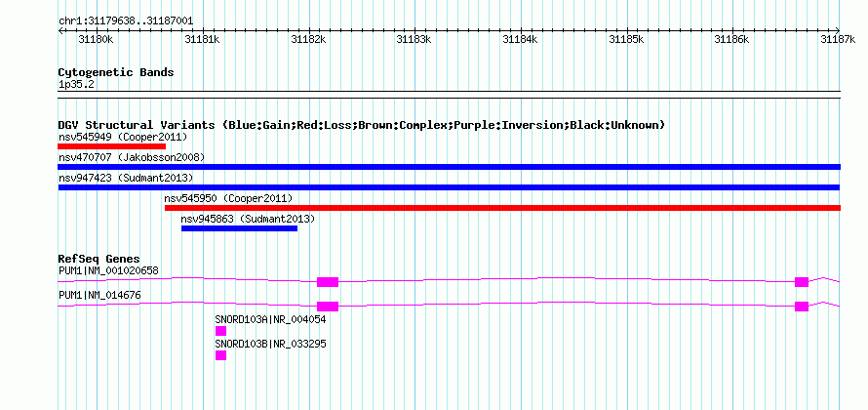This screenshot has height=410, width=868.
Task: Click the second exon box of PUM1 NM_014676
Action: click(x=802, y=307)
